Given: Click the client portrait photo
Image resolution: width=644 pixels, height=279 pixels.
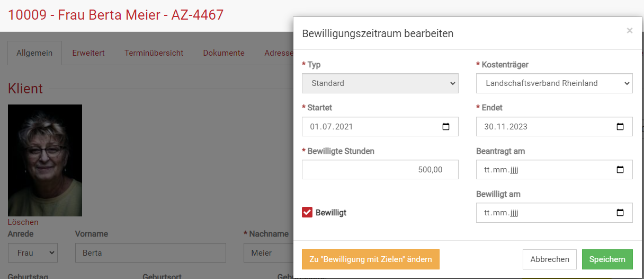Looking at the screenshot, I should coord(45,160).
